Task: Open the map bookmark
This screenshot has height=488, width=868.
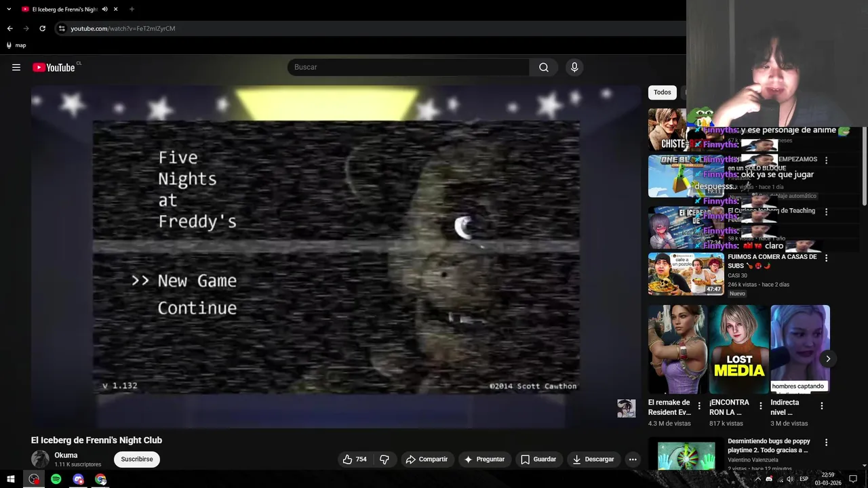Action: click(16, 45)
